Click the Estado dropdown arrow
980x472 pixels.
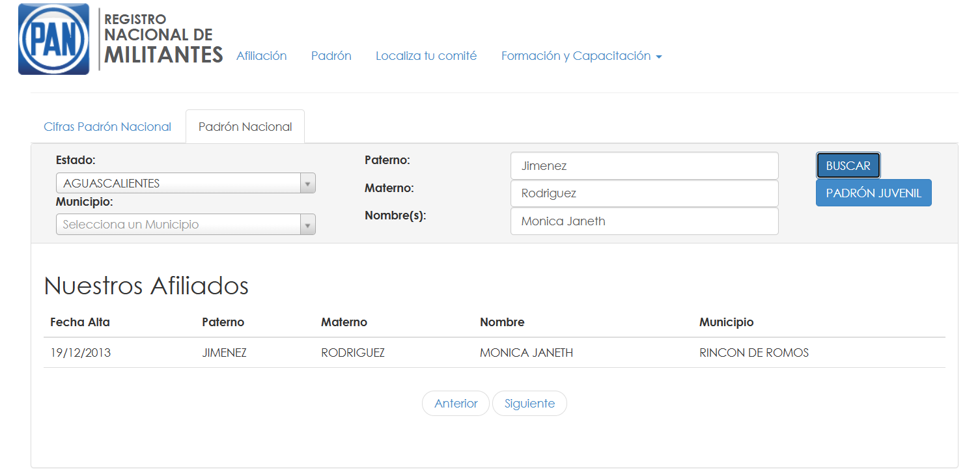click(x=307, y=184)
